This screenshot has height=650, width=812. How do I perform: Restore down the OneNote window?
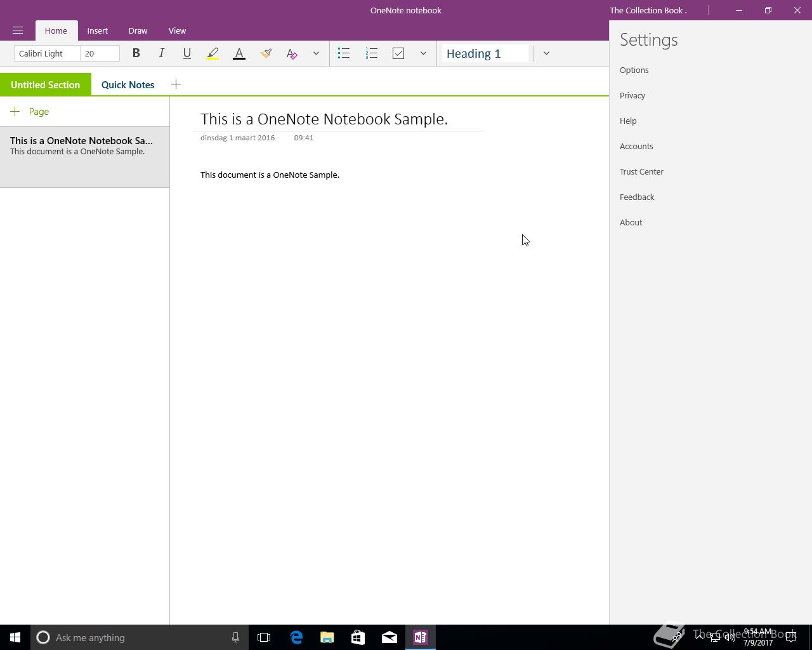tap(768, 10)
